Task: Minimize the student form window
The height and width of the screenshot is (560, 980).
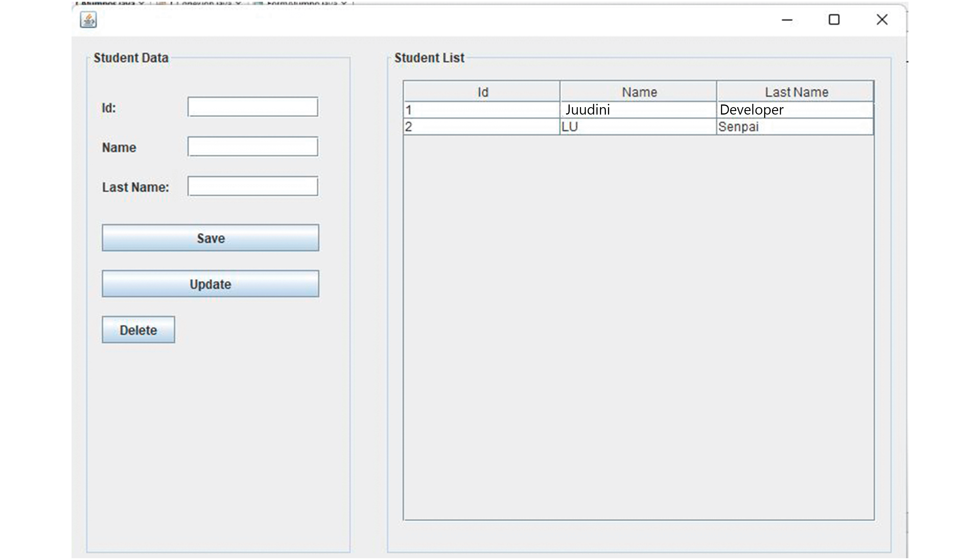Action: (x=787, y=20)
